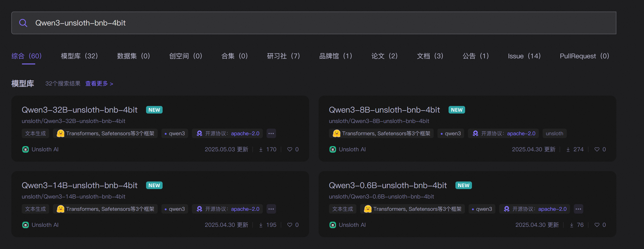Open the 公告 (1) tab

click(475, 56)
